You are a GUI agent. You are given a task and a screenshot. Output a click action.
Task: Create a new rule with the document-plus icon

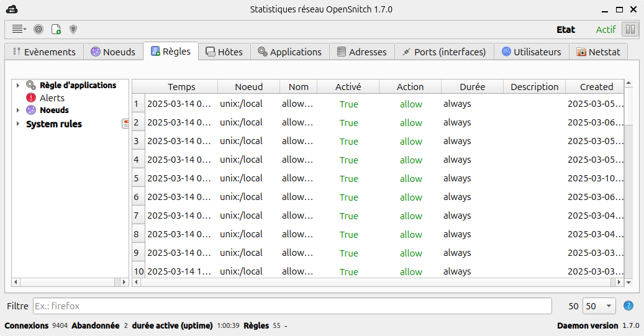pos(56,29)
